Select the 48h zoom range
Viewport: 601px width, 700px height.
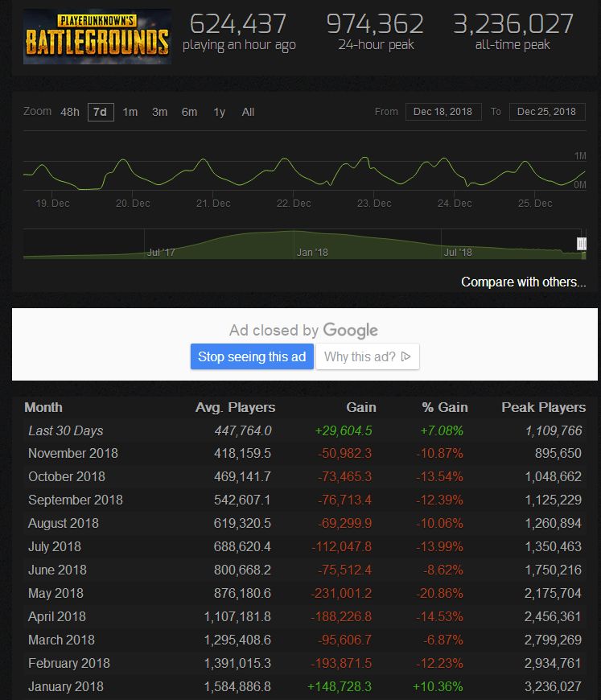70,112
